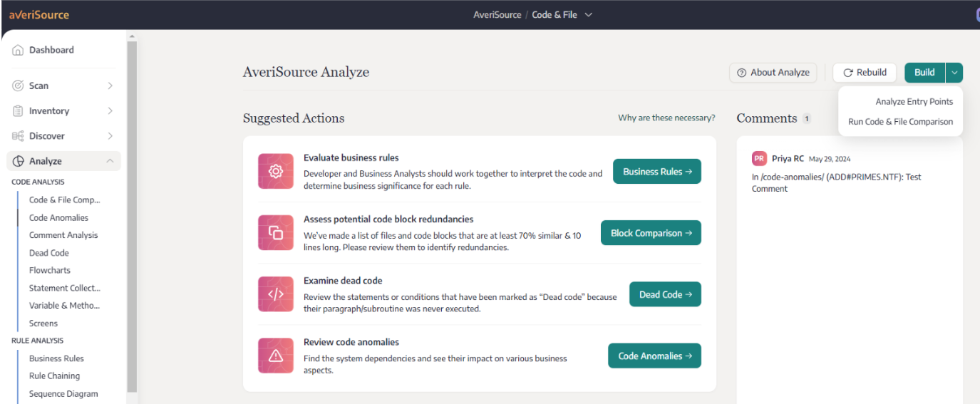Open Code & File Comp... in sidebar
The height and width of the screenshot is (404, 980).
tap(65, 200)
